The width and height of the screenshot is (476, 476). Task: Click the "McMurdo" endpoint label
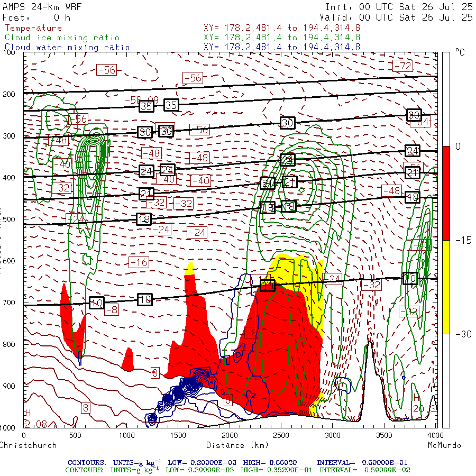click(444, 445)
